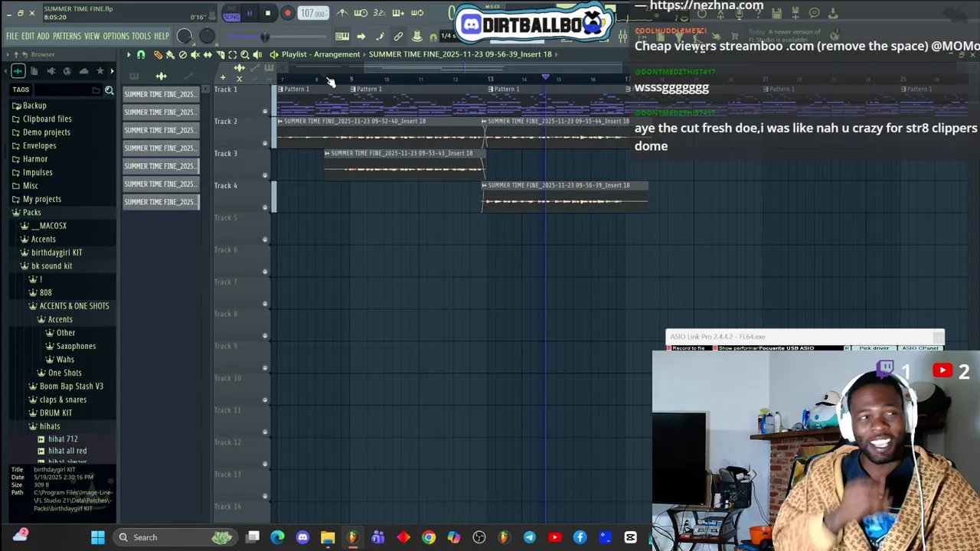
Task: Select Track 3 header label
Action: tap(226, 153)
